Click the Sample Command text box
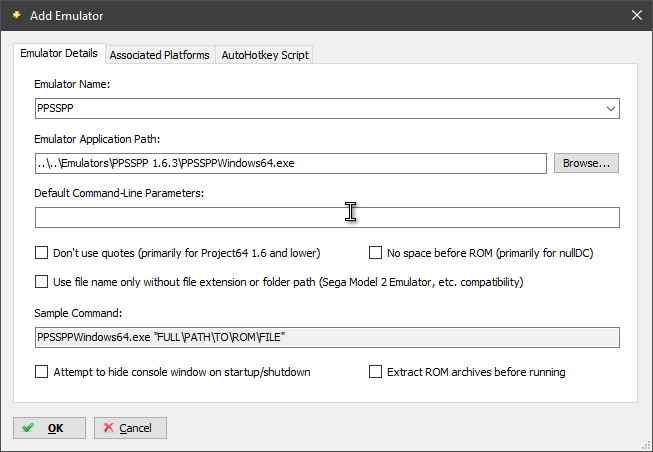653x452 pixels. [x=327, y=337]
